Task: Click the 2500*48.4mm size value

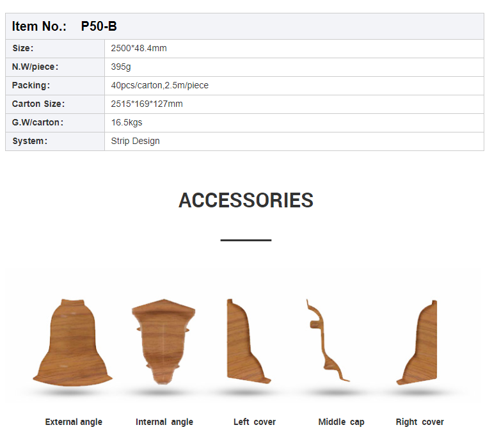Action: 139,49
